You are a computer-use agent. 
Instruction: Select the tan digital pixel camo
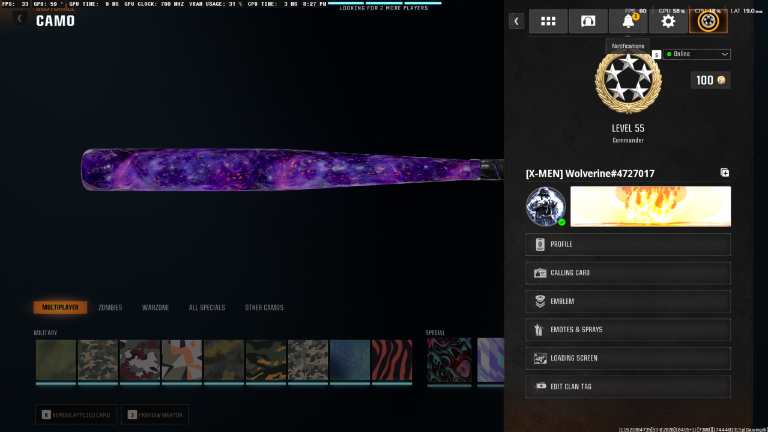click(x=308, y=360)
